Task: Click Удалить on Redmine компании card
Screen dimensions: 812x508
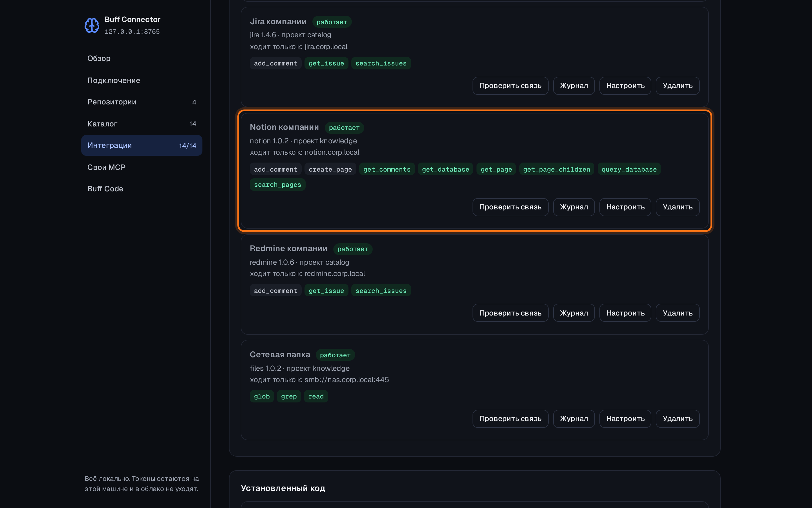Action: coord(678,313)
